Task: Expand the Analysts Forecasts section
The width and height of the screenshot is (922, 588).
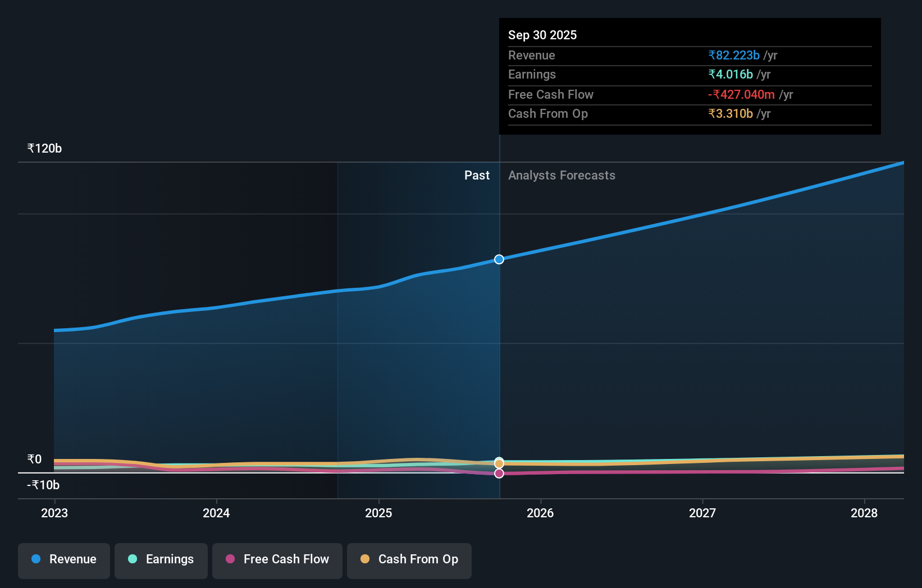Action: 561,176
